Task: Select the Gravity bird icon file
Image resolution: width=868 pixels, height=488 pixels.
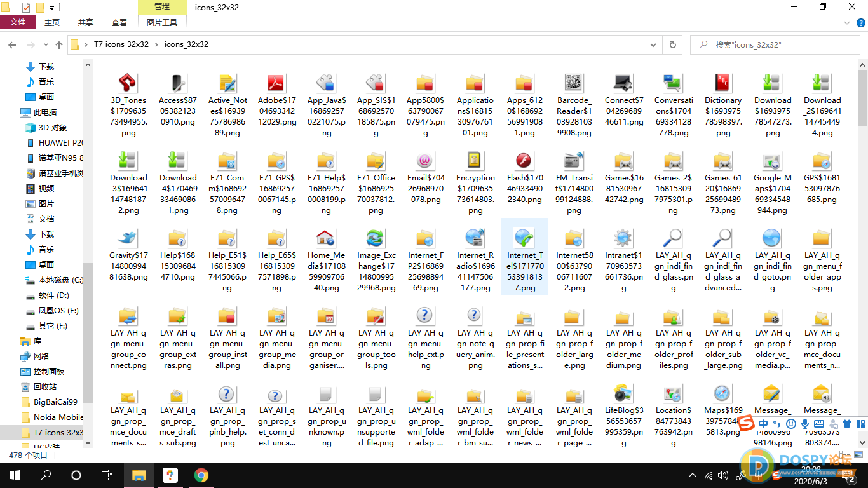Action: pos(128,255)
